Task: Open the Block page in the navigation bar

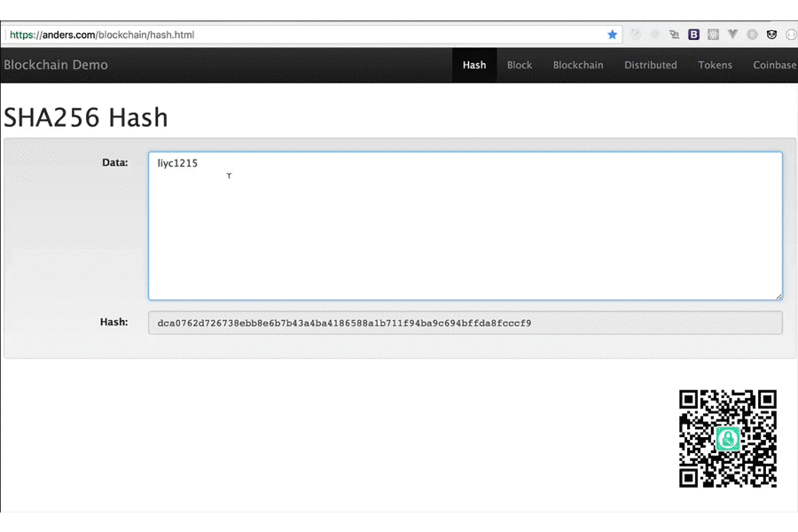Action: click(520, 65)
